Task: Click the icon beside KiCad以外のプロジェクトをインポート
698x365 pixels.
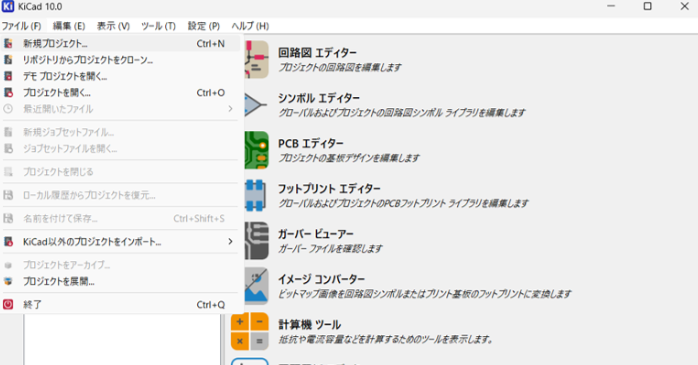Action: 8,242
